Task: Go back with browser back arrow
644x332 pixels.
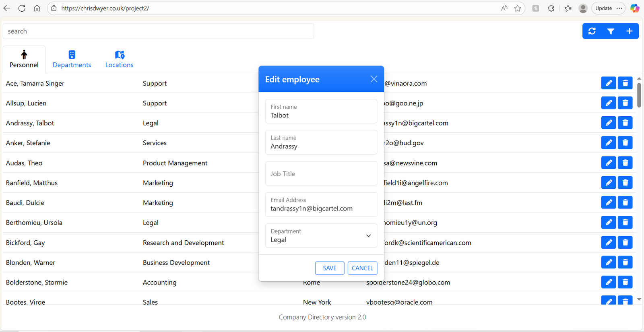Action: click(x=7, y=8)
